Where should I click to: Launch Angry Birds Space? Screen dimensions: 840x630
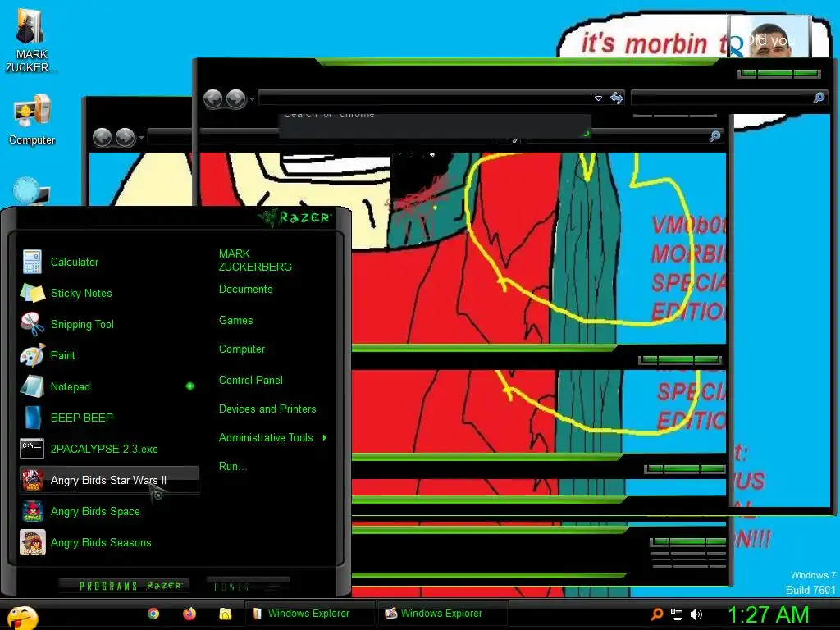point(107,511)
